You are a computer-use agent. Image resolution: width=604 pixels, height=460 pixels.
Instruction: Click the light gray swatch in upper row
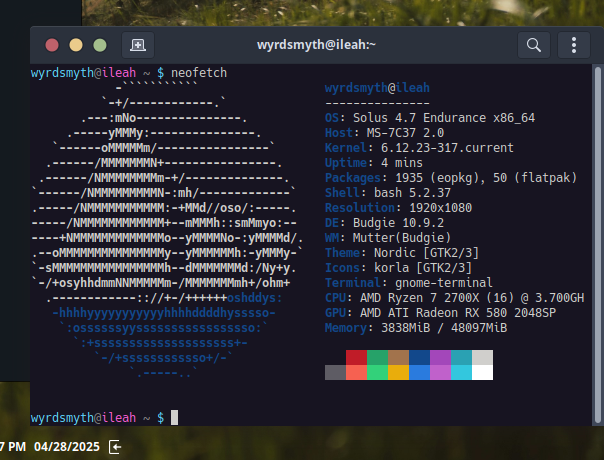coord(482,357)
